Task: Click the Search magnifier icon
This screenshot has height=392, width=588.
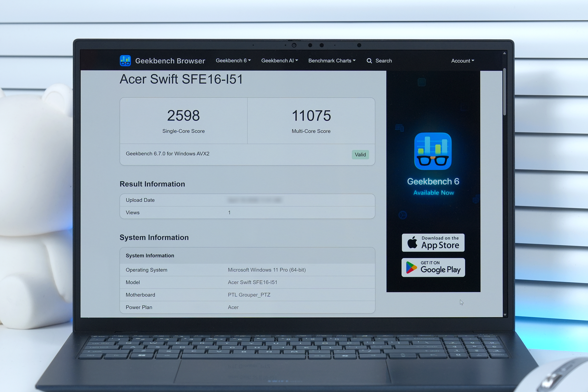Action: [369, 61]
